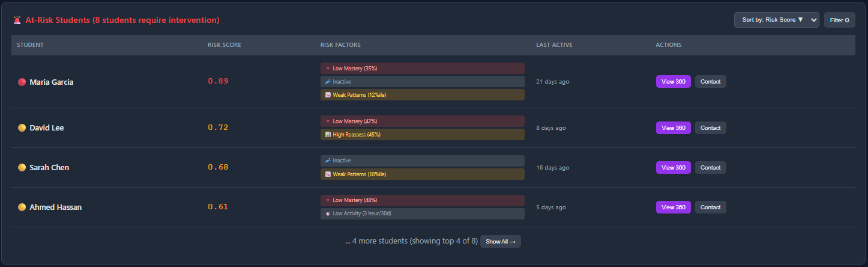Open the Filter options button
Viewport: 868px width, 267px height.
839,20
